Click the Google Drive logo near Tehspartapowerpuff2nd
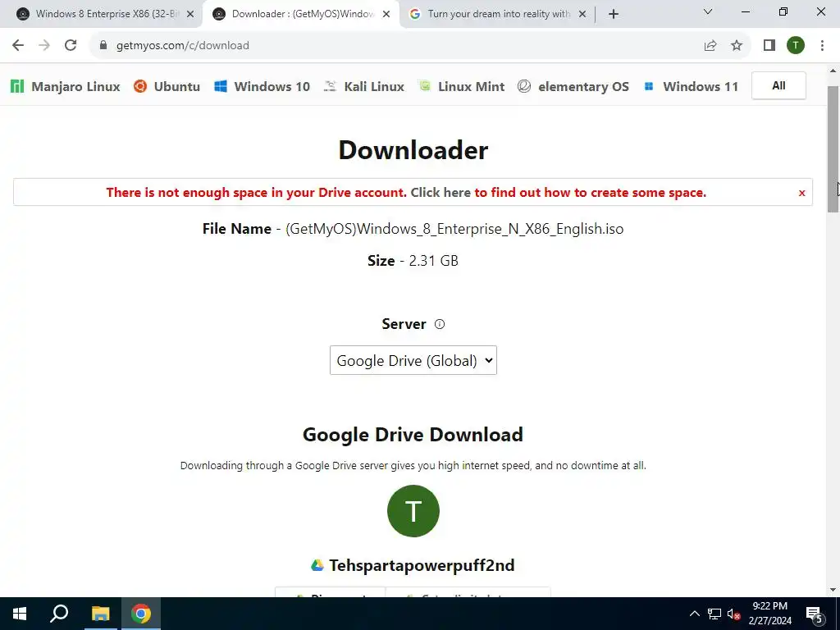 317,565
